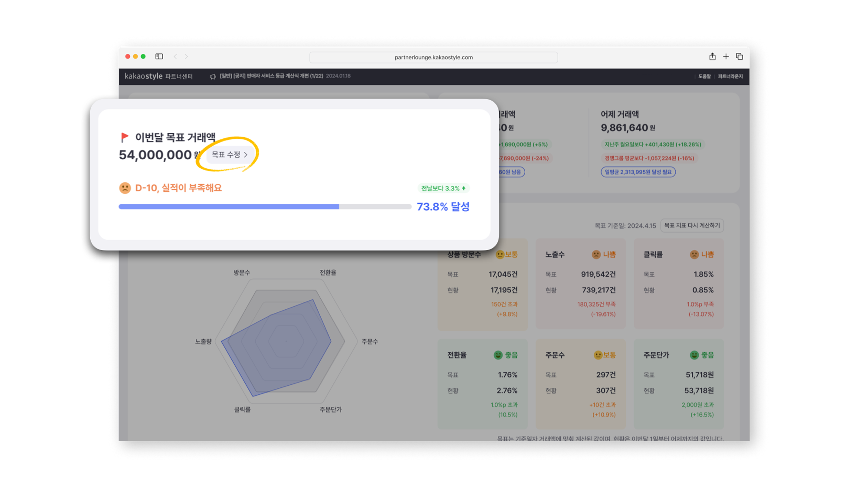The height and width of the screenshot is (488, 868).
Task: Open the browser share icon
Action: point(712,56)
